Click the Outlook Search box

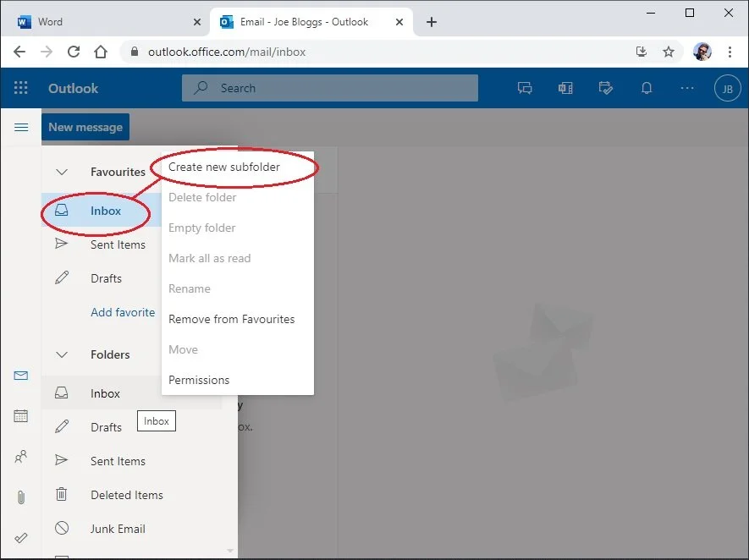tap(329, 88)
